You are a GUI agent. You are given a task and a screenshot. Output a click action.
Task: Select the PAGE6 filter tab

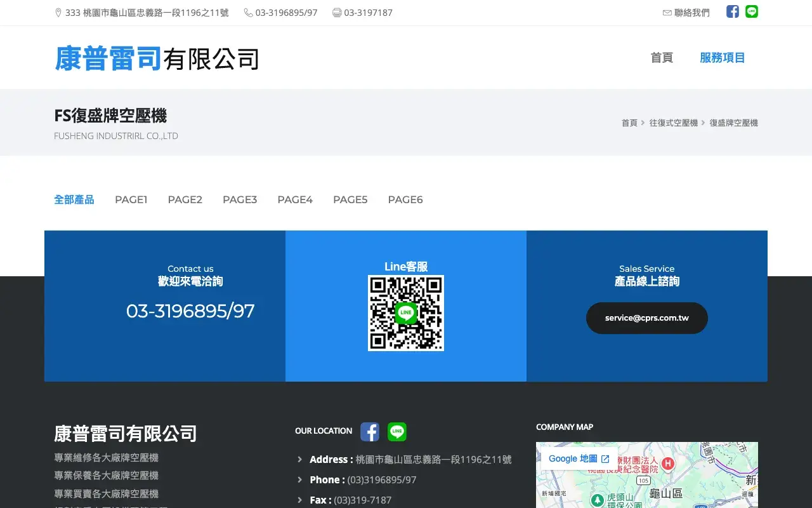[x=405, y=199]
